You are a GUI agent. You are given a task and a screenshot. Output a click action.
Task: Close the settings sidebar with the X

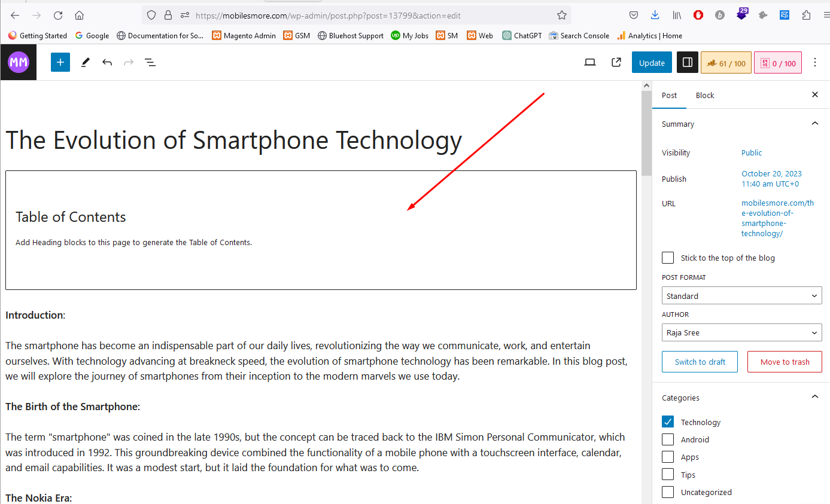pos(814,94)
